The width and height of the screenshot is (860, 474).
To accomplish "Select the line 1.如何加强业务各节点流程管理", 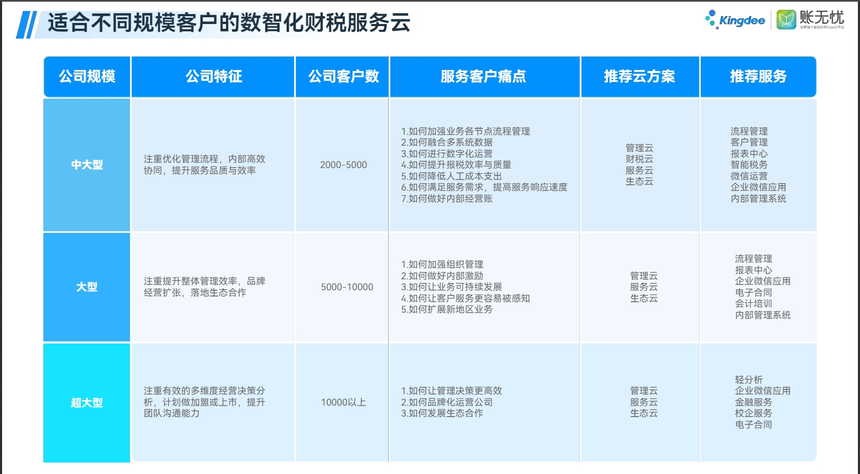I will [466, 131].
